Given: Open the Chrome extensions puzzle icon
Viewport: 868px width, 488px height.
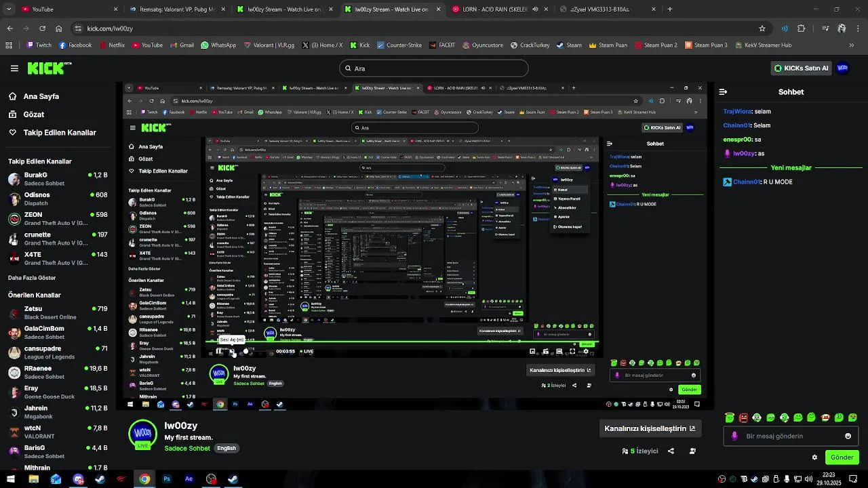Looking at the screenshot, I should pos(802,28).
